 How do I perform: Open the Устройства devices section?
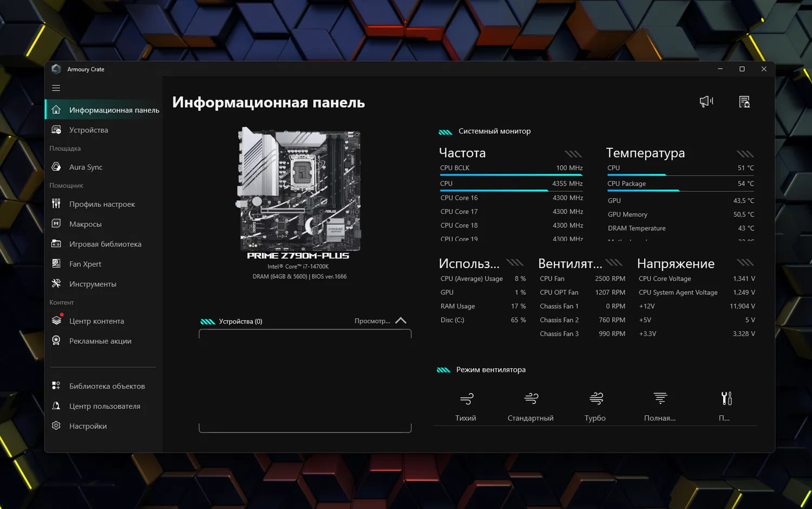[x=103, y=130]
